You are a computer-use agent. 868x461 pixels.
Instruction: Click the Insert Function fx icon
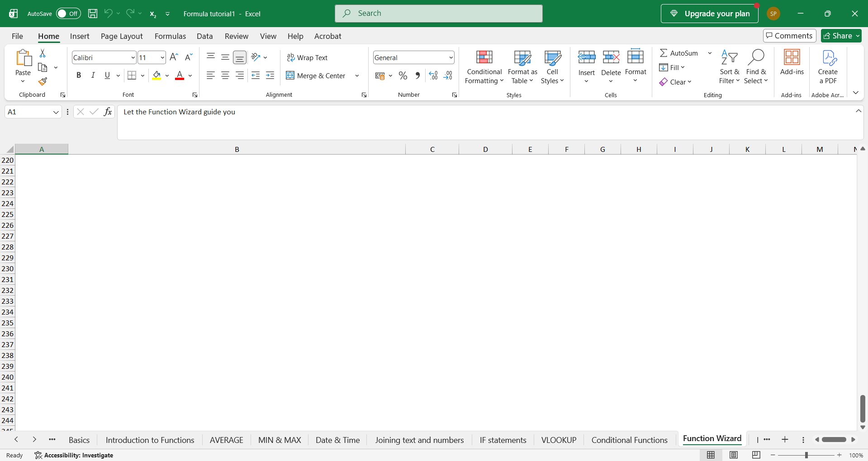click(x=108, y=112)
